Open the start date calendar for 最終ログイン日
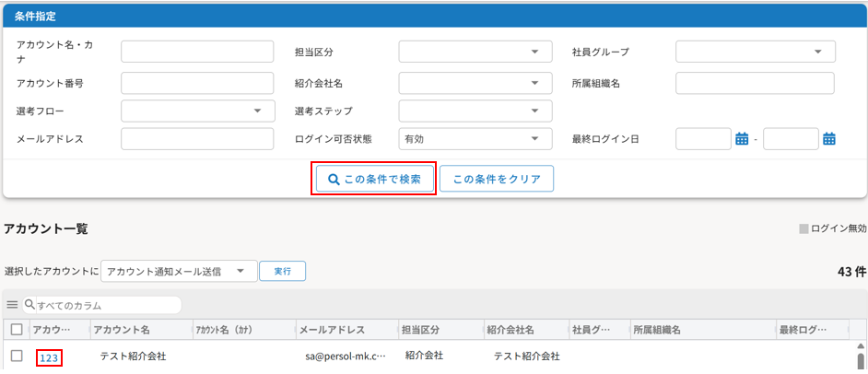The height and width of the screenshot is (374, 868). pyautogui.click(x=741, y=139)
